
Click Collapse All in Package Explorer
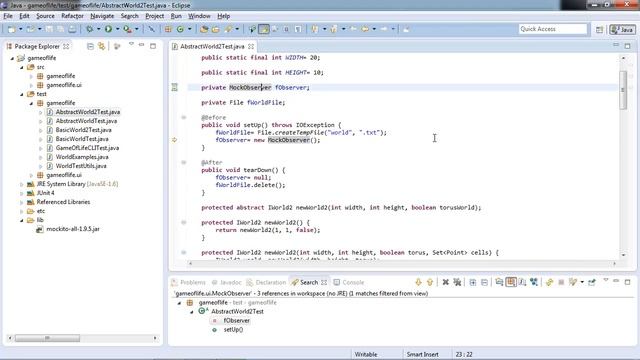tap(90, 47)
